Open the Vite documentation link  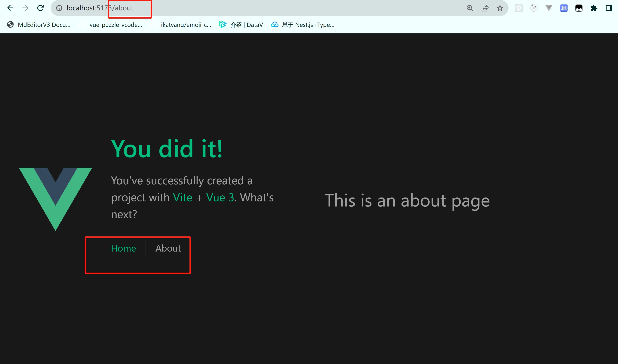(x=182, y=197)
